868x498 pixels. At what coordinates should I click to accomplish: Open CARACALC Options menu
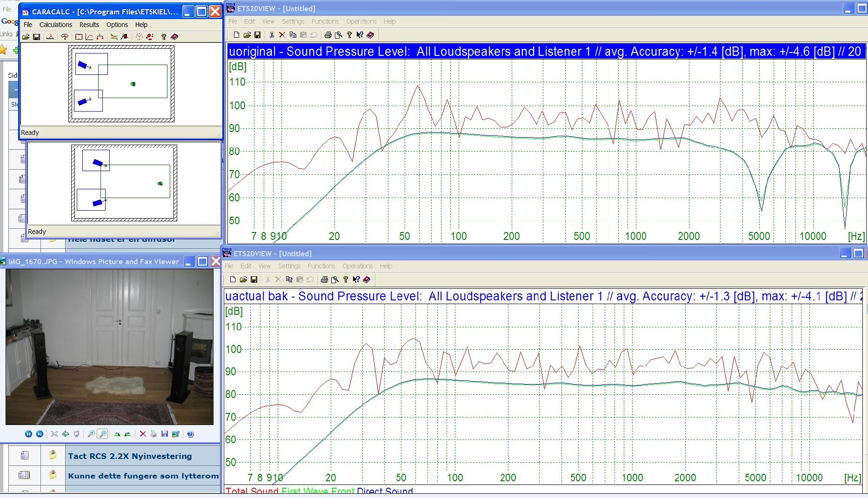click(117, 25)
